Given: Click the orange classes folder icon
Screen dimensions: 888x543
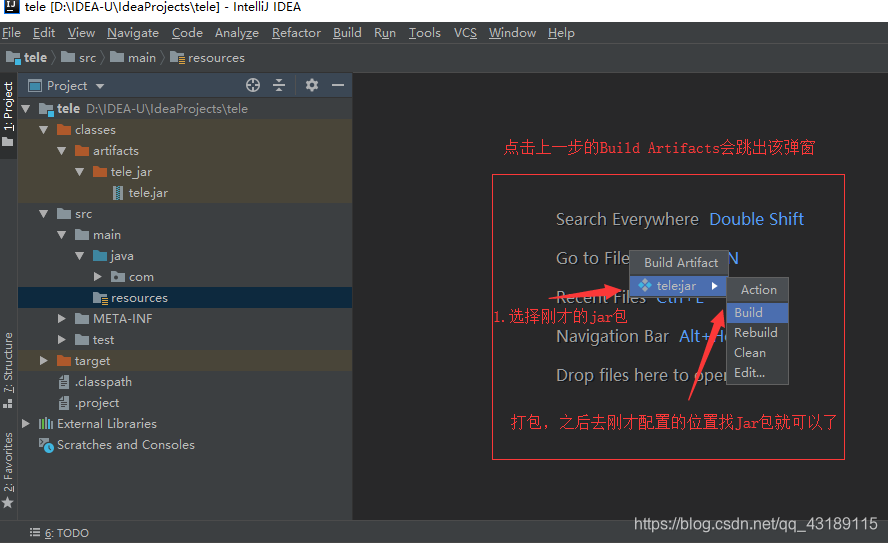Looking at the screenshot, I should click(64, 130).
